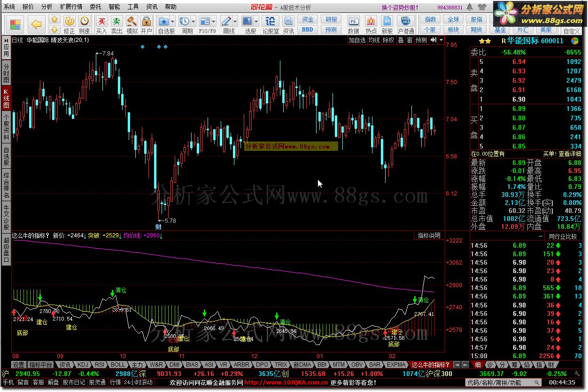Expand the 自选股 dropdown arrow
Screen dimensions: 588x392
point(173,22)
